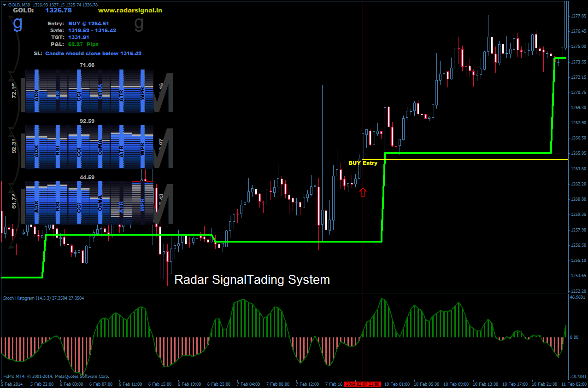Click the OsMA bar in the 92.59 panel
The image size is (588, 388).
100,147
